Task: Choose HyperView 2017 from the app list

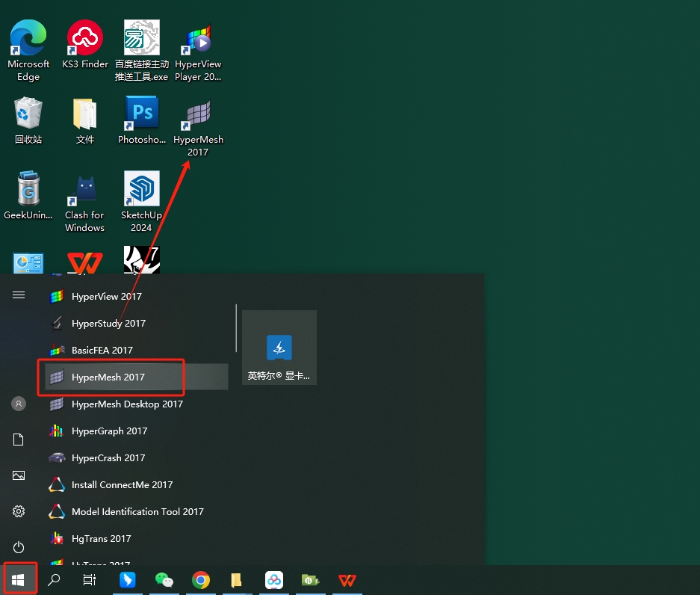Action: pyautogui.click(x=106, y=297)
